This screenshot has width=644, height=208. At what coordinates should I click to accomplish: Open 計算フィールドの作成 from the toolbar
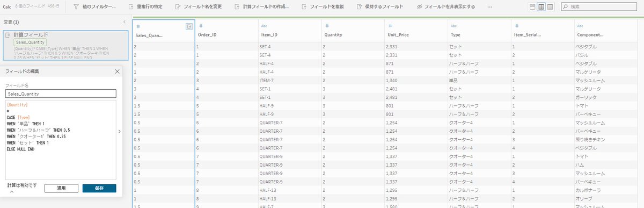(262, 7)
